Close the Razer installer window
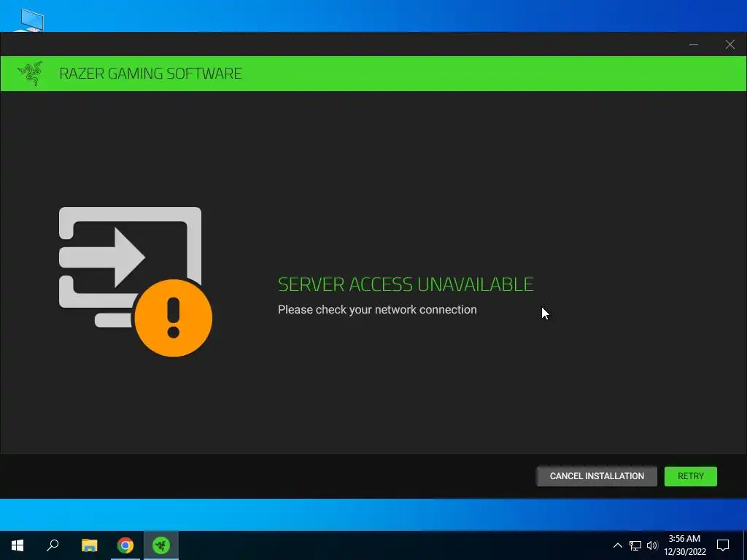Image resolution: width=747 pixels, height=560 pixels. (x=729, y=44)
